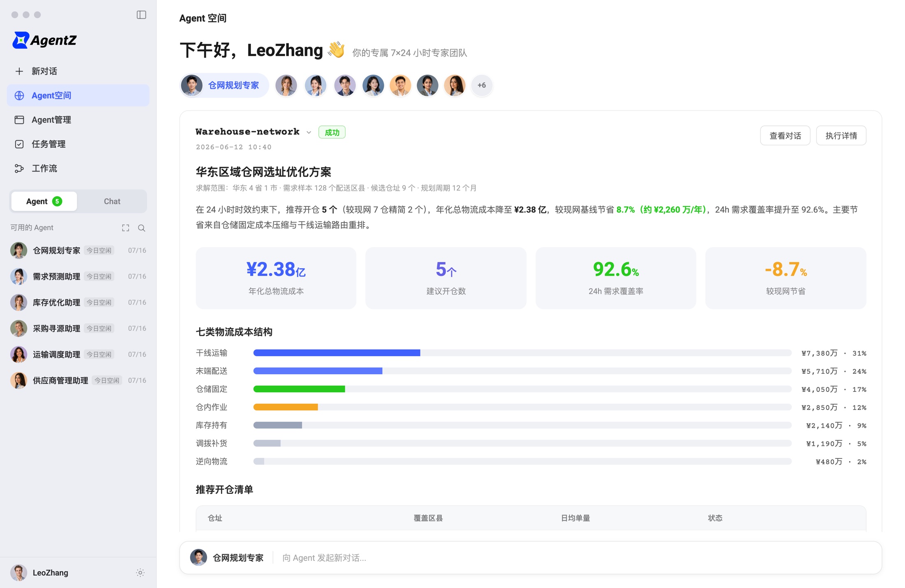Select 采购寻源助理 agent
Viewport: 905px width, 588px height.
(x=78, y=328)
